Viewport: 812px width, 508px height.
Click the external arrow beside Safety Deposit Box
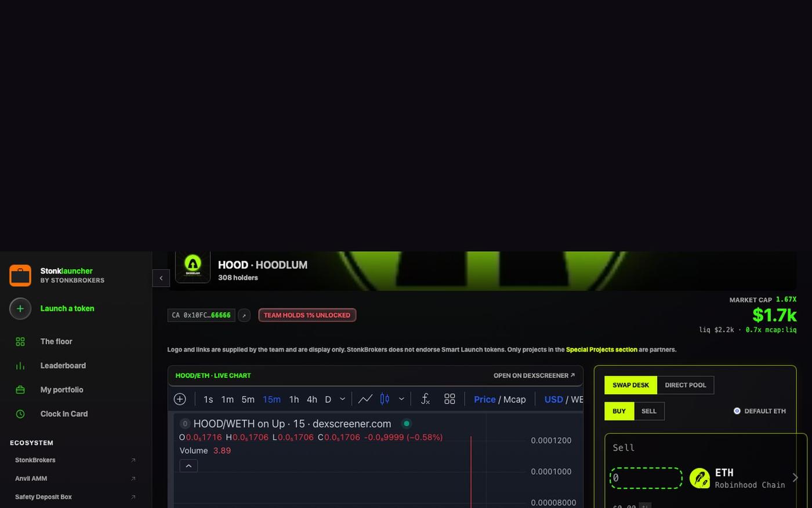[133, 497]
